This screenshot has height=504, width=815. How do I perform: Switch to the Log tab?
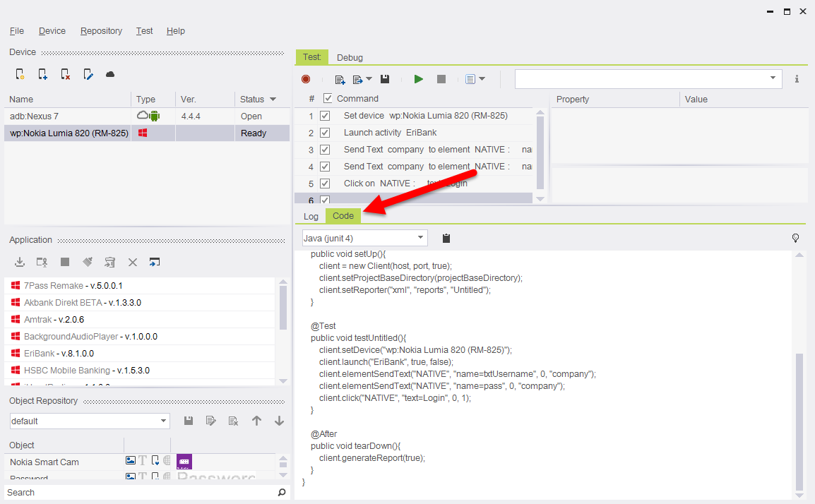coord(311,216)
